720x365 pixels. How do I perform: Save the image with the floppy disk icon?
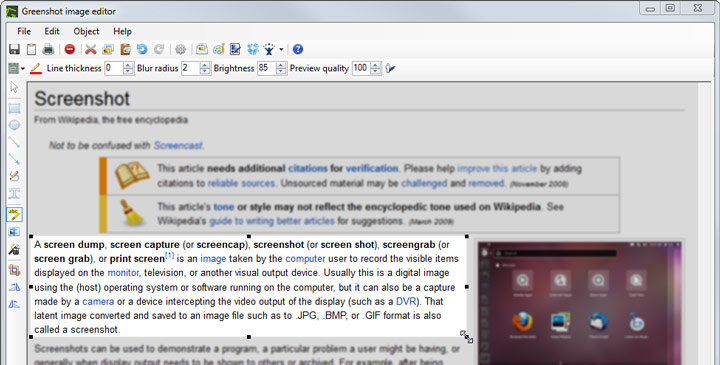click(x=14, y=49)
